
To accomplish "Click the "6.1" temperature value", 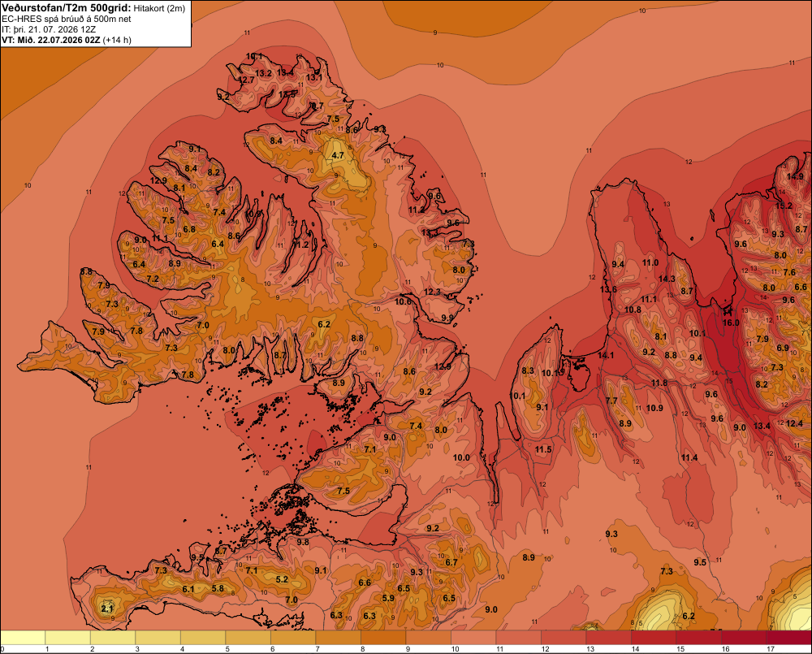I will pyautogui.click(x=188, y=589).
